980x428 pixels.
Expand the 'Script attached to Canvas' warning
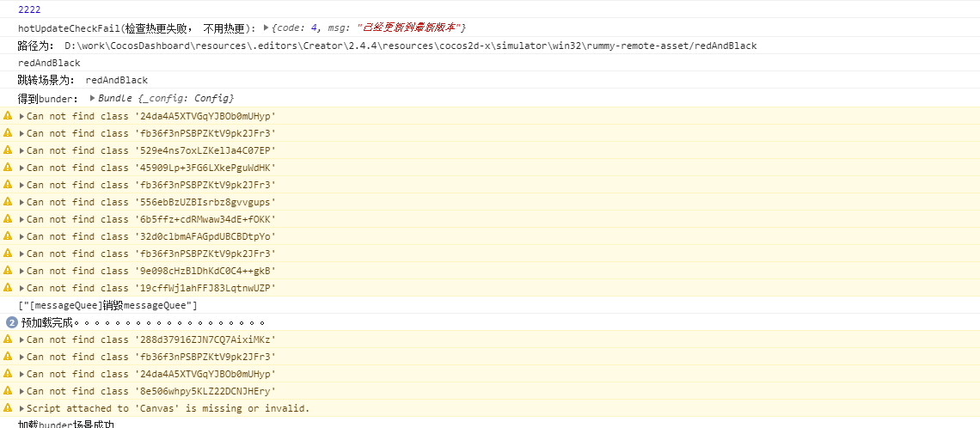click(x=22, y=408)
